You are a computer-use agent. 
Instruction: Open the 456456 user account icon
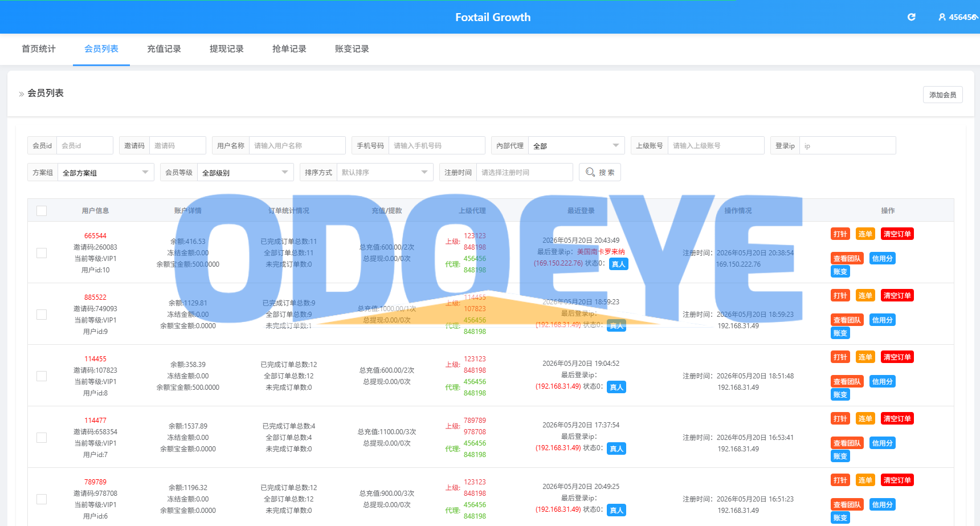click(x=942, y=17)
